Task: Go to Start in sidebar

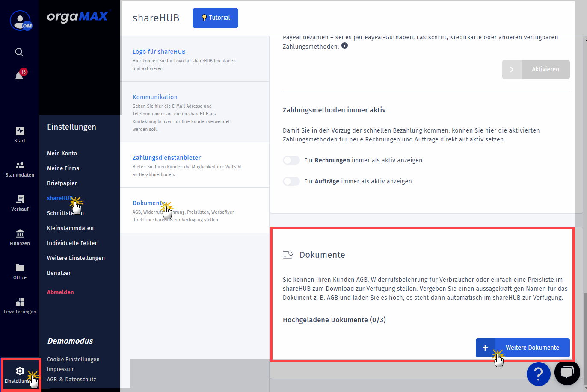Action: (x=20, y=134)
